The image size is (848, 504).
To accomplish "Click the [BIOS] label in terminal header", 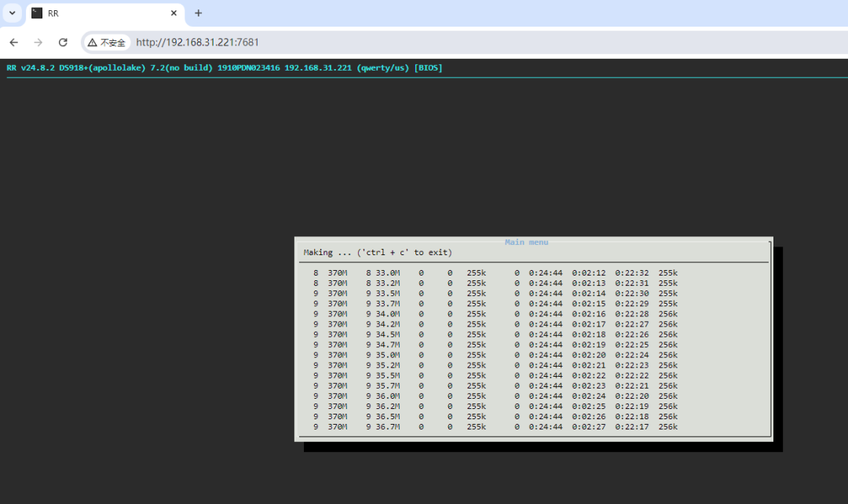I will 428,68.
